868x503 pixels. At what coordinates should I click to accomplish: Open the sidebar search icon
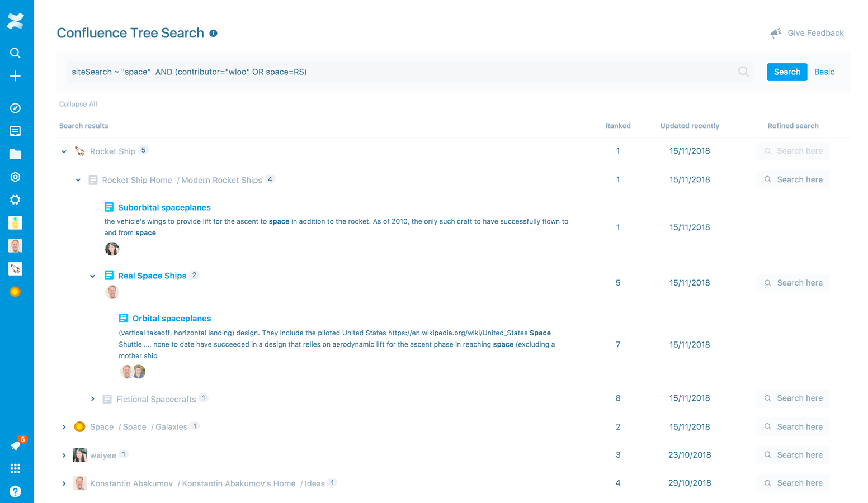coord(15,53)
